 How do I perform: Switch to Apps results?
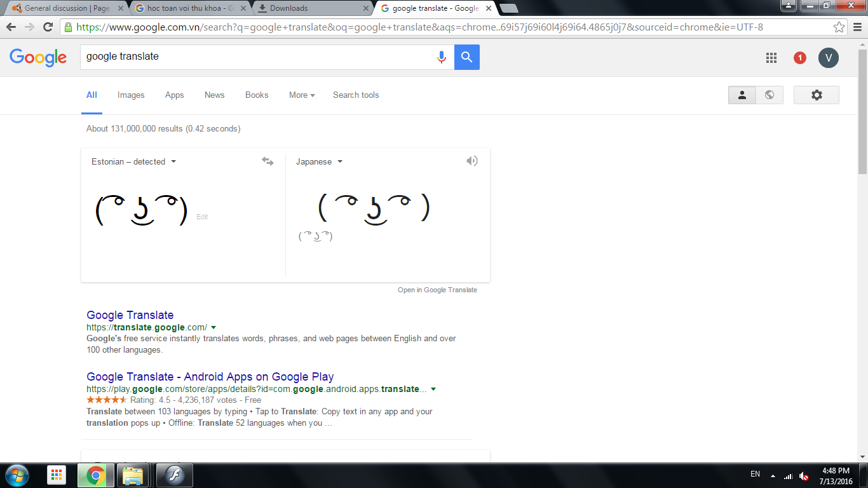[174, 95]
